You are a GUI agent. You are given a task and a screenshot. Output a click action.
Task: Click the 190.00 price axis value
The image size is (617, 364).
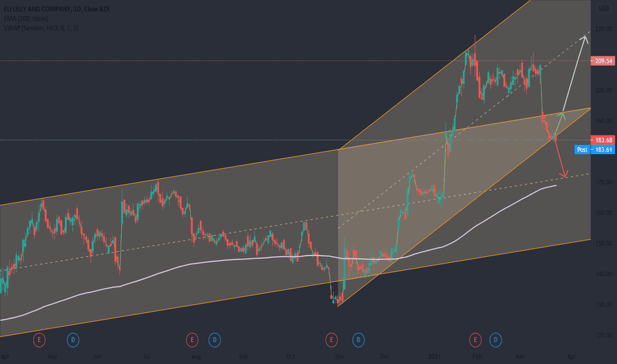click(604, 121)
